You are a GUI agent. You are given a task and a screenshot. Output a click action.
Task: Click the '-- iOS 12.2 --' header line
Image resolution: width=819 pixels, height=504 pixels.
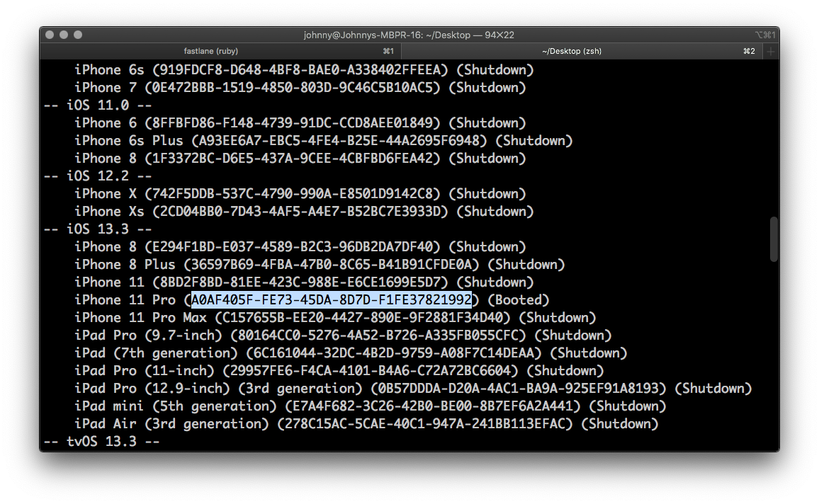pyautogui.click(x=97, y=176)
